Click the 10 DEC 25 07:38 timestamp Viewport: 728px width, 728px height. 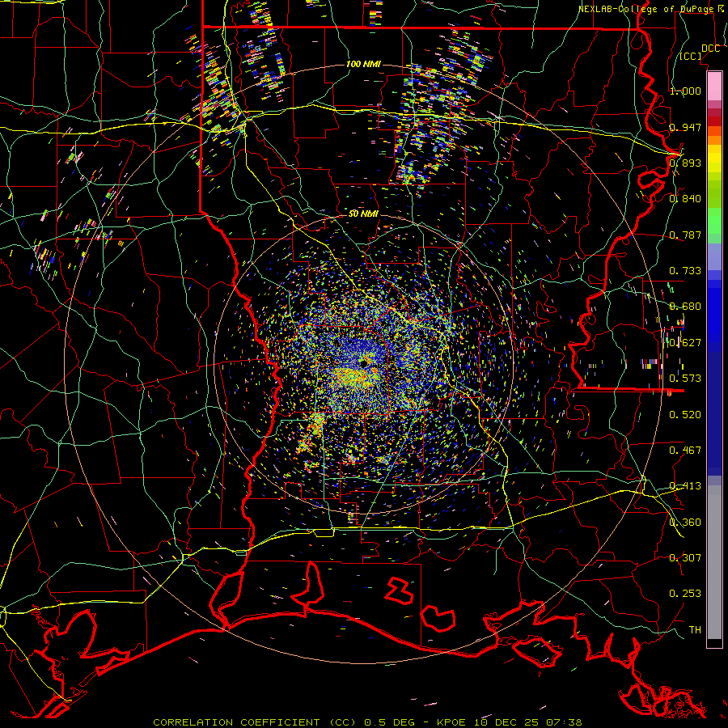tap(528, 722)
